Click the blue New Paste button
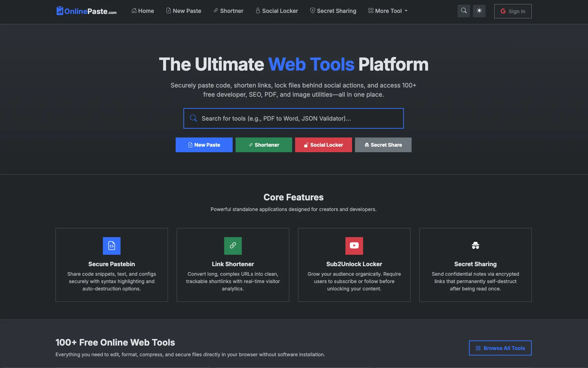Viewport: 588px width, 368px height. tap(204, 145)
